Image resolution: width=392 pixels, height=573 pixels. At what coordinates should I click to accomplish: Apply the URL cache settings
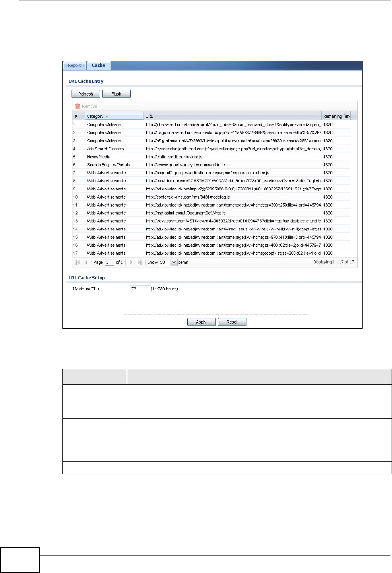[x=201, y=322]
